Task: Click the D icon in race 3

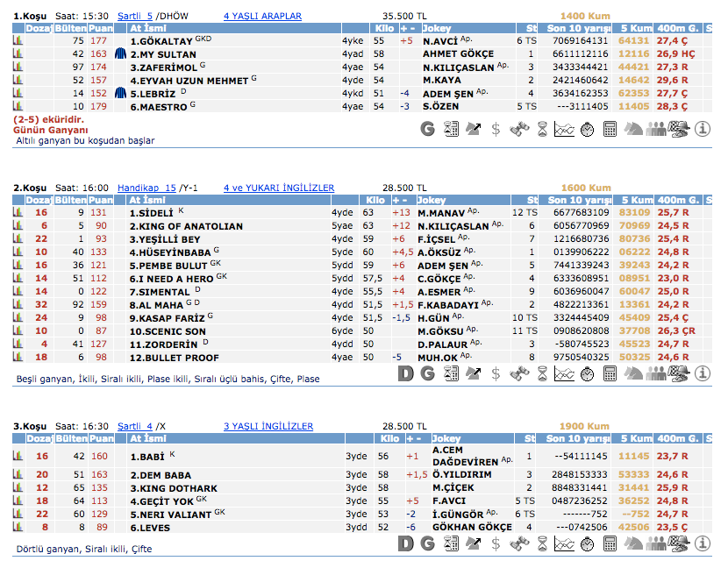Action: pyautogui.click(x=405, y=543)
